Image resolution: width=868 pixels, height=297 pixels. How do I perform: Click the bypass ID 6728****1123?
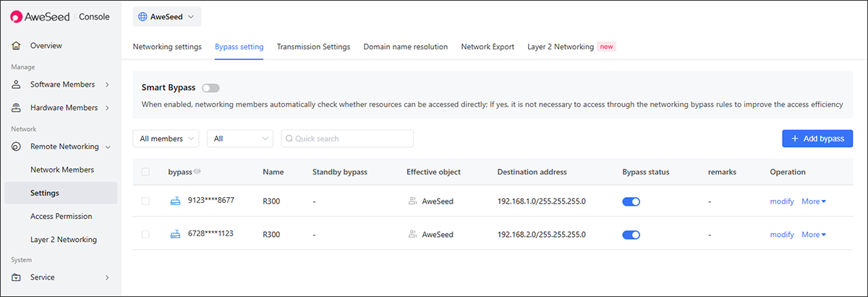[210, 233]
